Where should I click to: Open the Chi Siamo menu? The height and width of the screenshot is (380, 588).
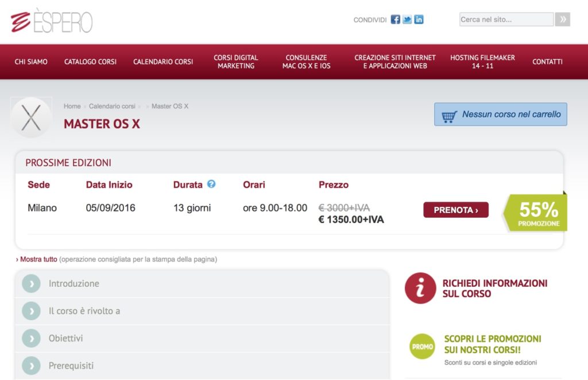pos(31,62)
